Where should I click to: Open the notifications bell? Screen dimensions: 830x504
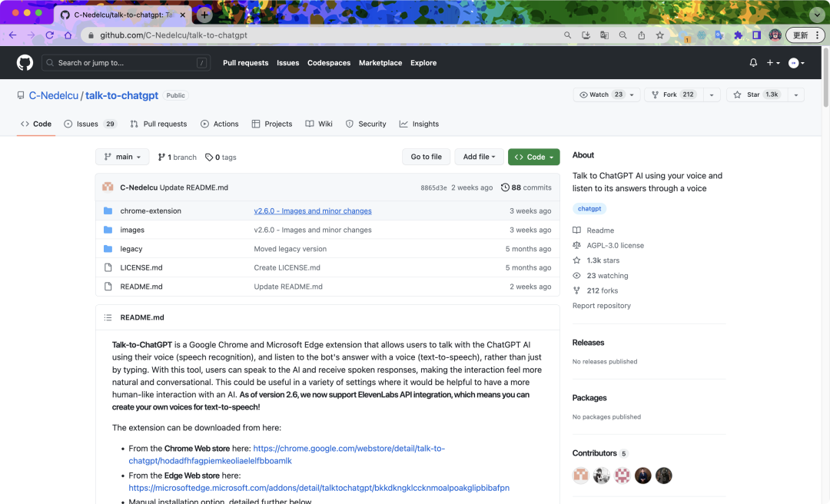pyautogui.click(x=753, y=62)
